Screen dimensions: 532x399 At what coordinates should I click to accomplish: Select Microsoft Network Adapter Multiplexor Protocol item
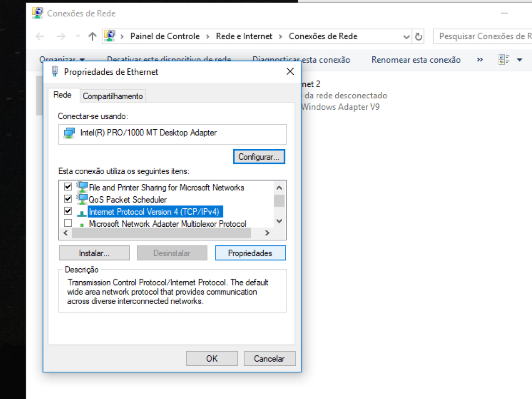[167, 224]
